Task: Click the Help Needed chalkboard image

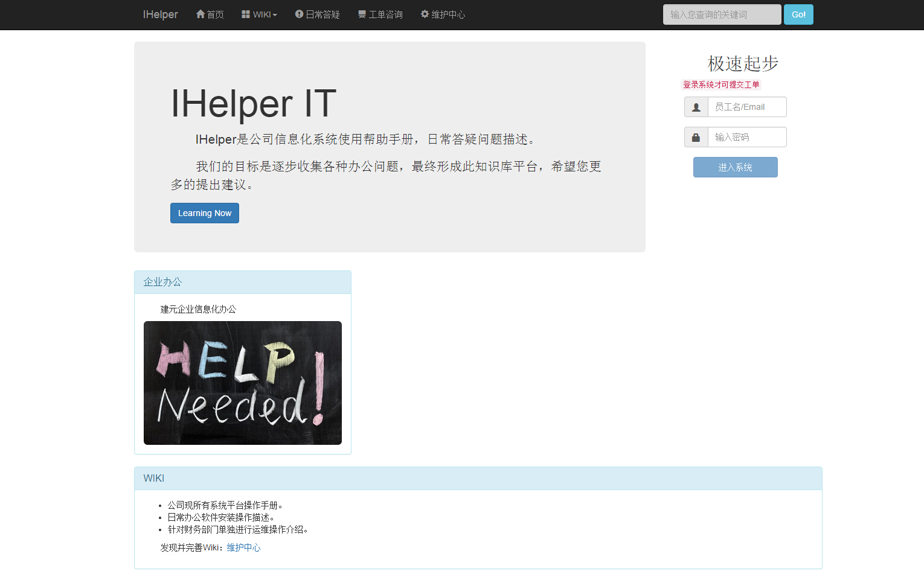Action: pyautogui.click(x=243, y=383)
